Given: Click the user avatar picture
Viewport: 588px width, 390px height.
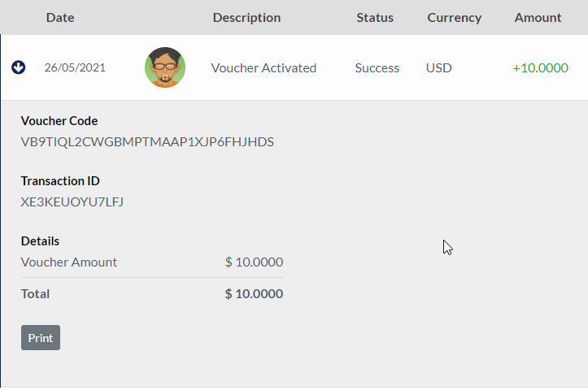Looking at the screenshot, I should coord(165,67).
